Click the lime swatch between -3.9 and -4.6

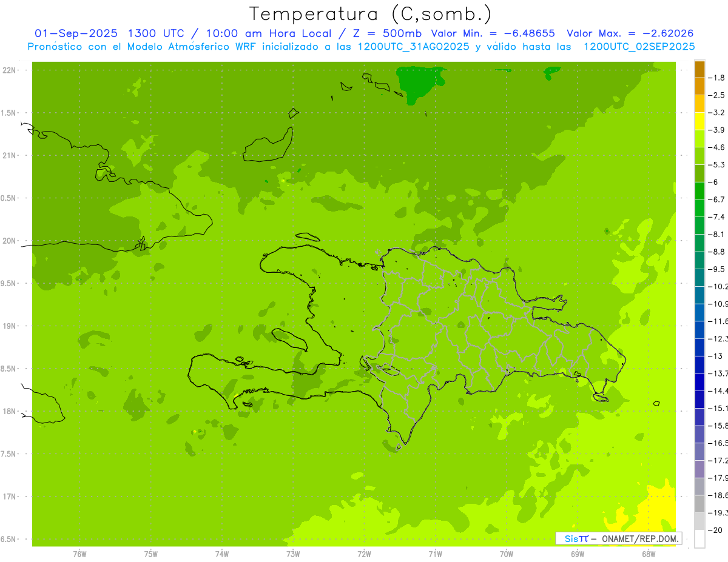[699, 139]
